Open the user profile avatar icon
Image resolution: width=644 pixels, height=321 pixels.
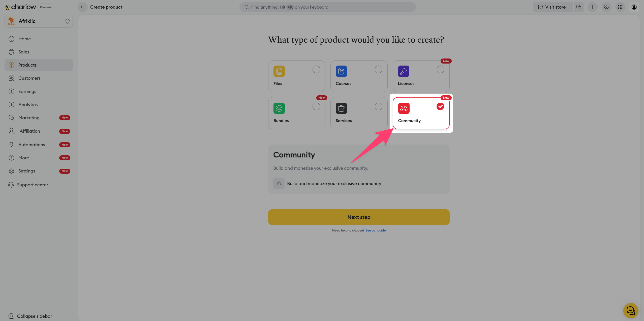click(x=634, y=7)
